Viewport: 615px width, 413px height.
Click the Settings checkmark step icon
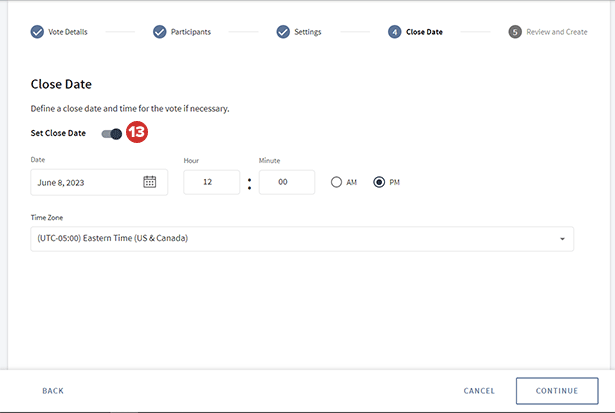[283, 32]
